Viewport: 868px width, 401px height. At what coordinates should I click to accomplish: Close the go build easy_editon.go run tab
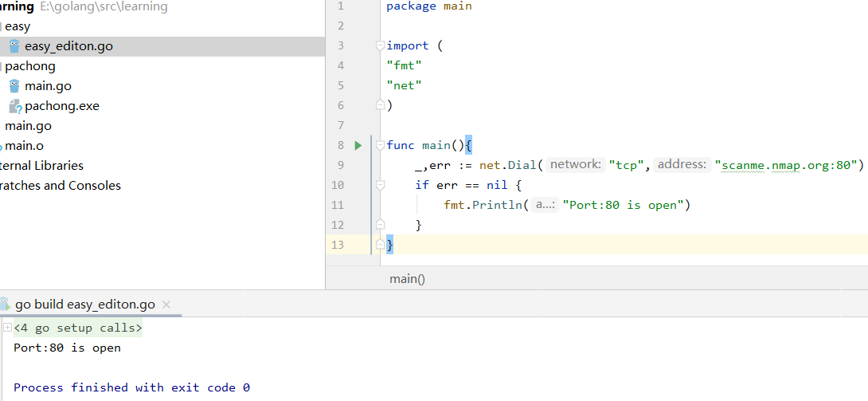point(166,305)
